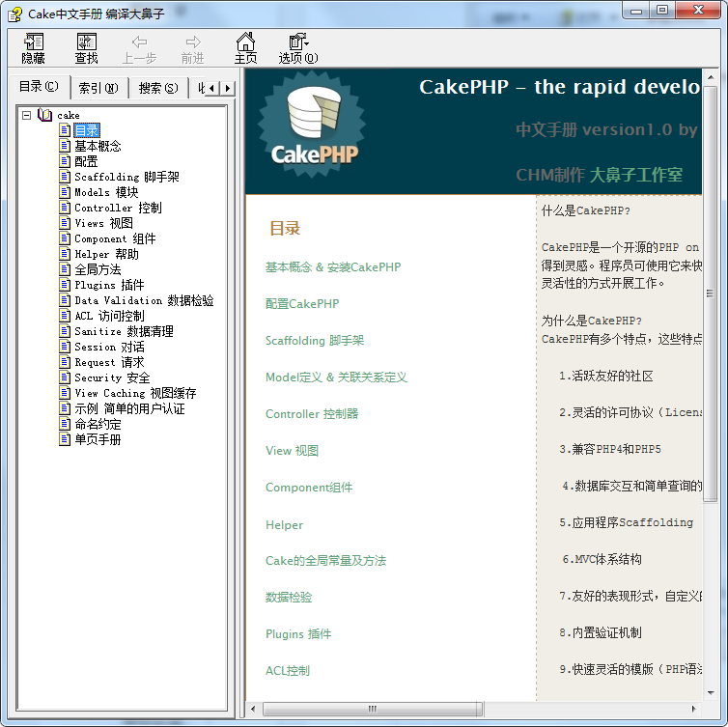
Task: Open the 选项 (Options) toolbar menu
Action: (x=298, y=42)
